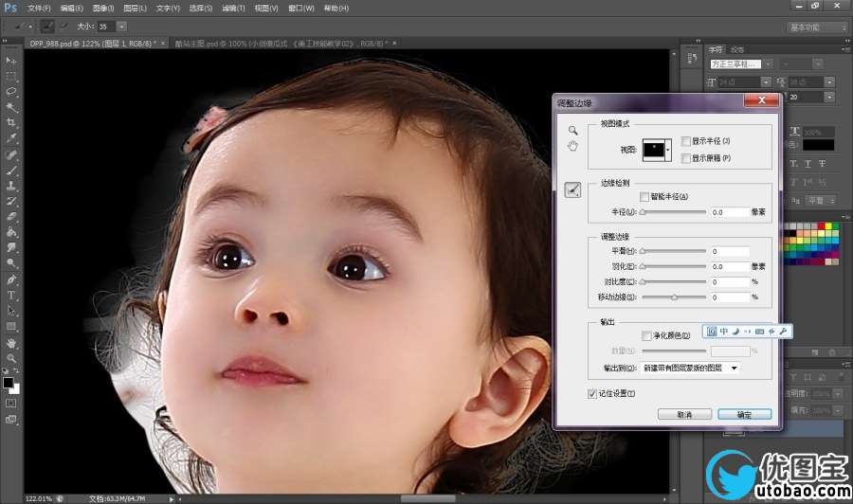The width and height of the screenshot is (853, 504).
Task: Select the Spot Healing Brush tool
Action: point(10,155)
